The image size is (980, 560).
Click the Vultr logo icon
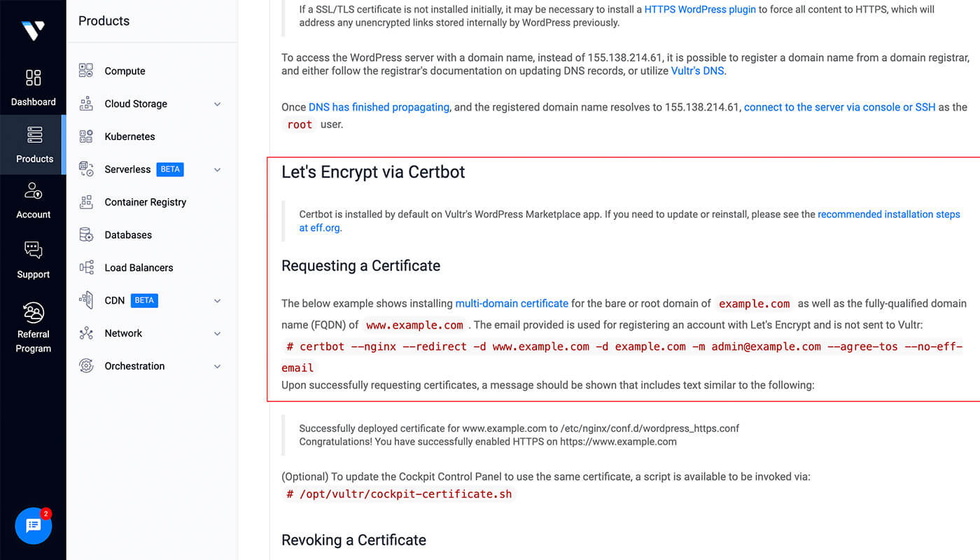33,30
